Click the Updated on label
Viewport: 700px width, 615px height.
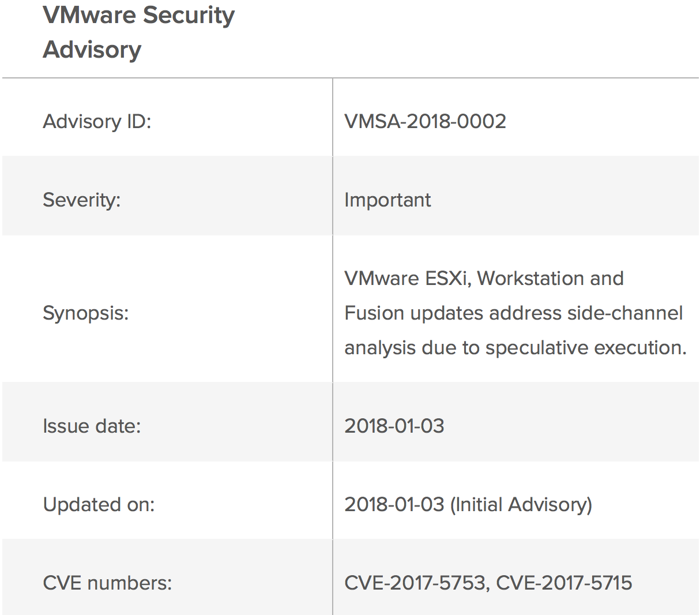click(x=99, y=505)
